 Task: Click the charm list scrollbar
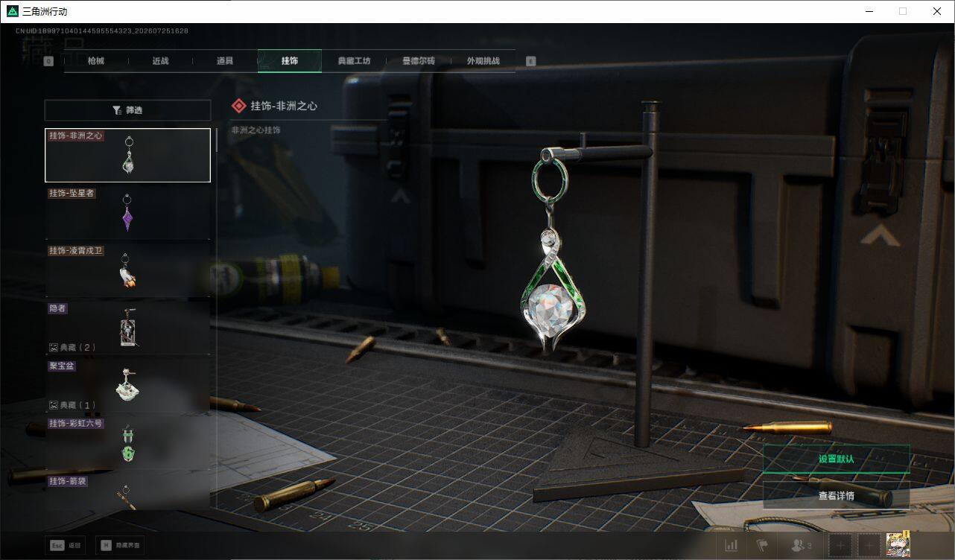217,140
